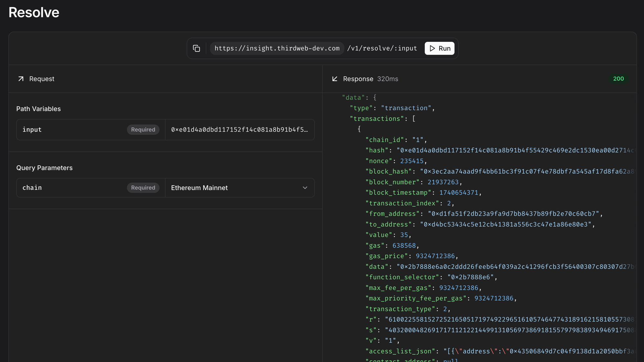Click the /v1/resolve/:input path text
The height and width of the screenshot is (362, 644).
click(x=382, y=48)
